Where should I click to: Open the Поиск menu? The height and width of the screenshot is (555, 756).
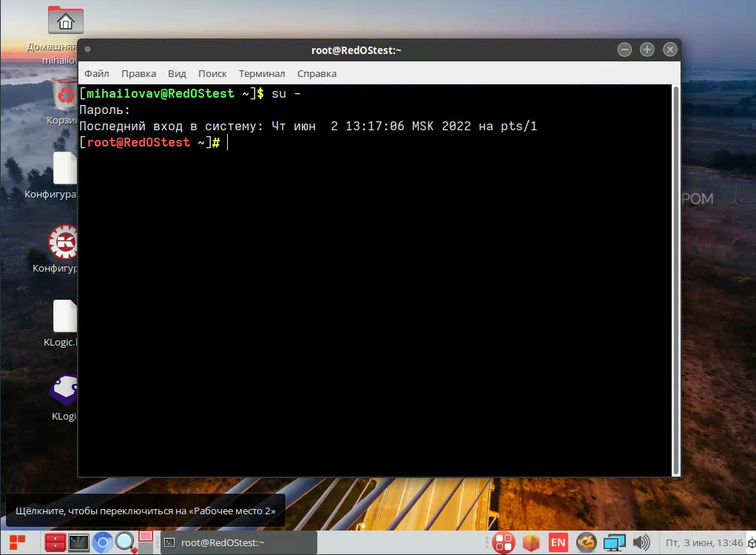(x=212, y=74)
